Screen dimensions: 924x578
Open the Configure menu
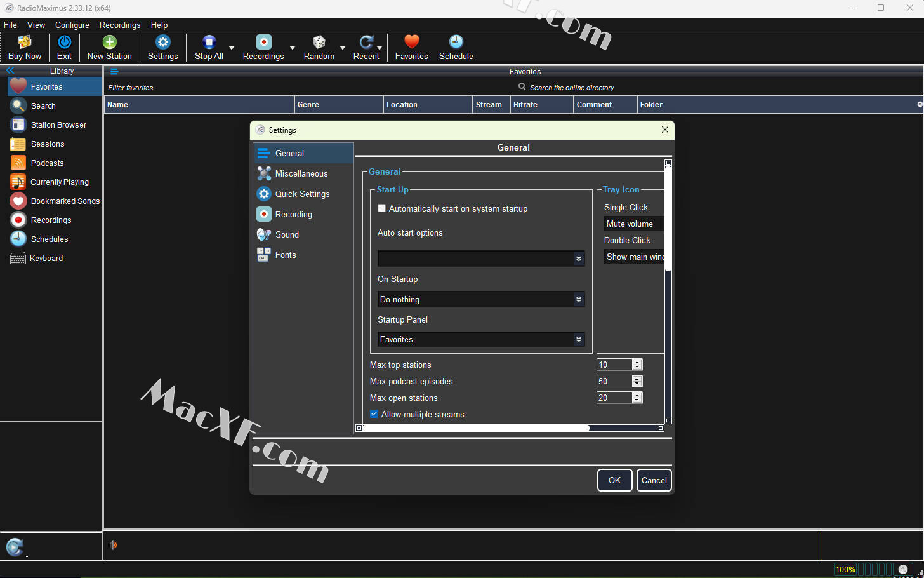pyautogui.click(x=72, y=25)
